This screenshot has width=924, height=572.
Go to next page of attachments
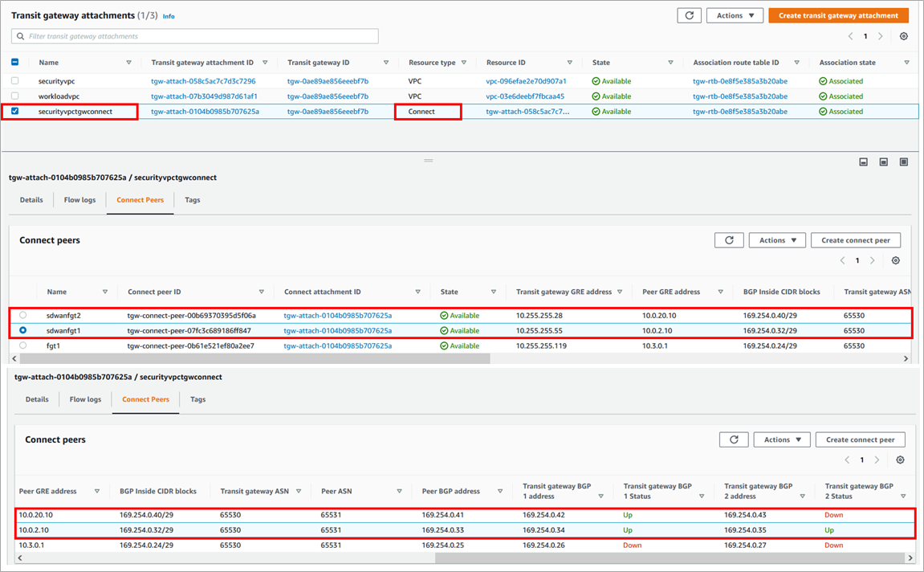(x=881, y=36)
